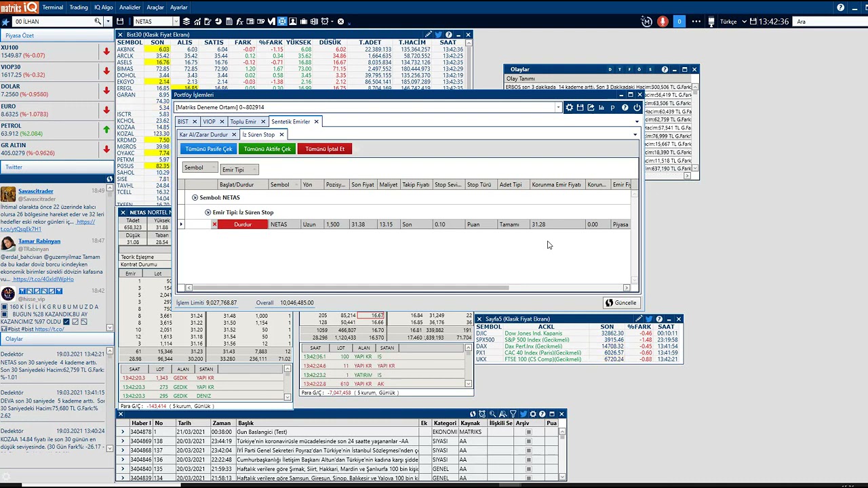Click the blue star favorites icon
The image size is (868, 488).
5,22
